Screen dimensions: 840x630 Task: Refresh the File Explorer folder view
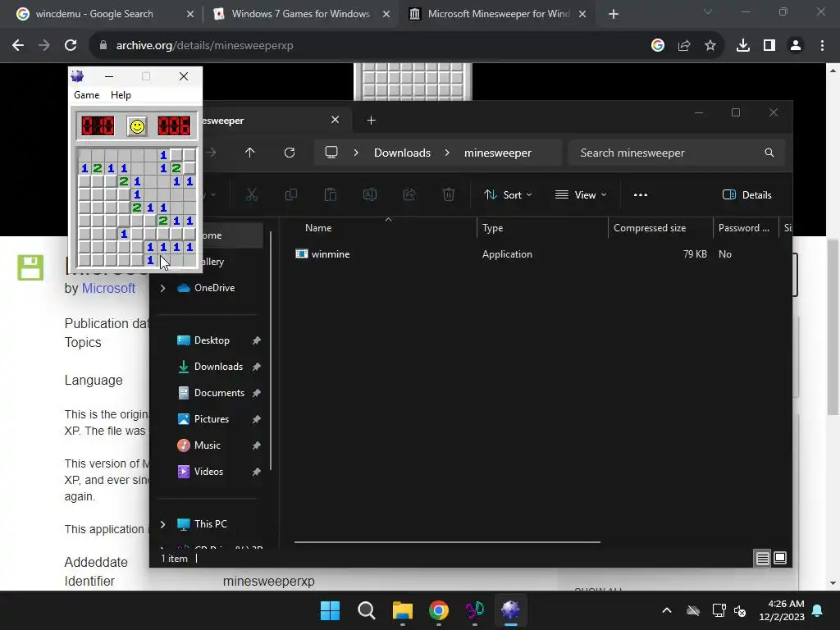coord(290,153)
